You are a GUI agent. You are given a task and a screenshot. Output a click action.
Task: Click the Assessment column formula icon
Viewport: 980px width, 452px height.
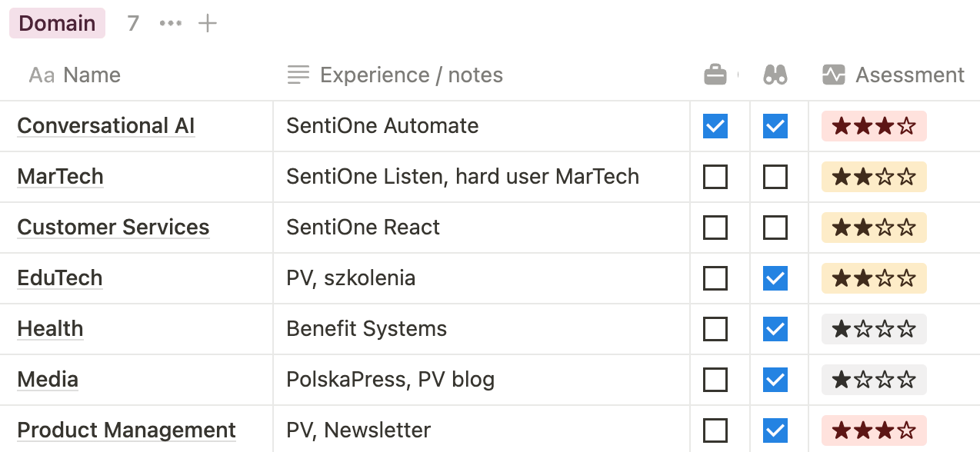coord(834,75)
